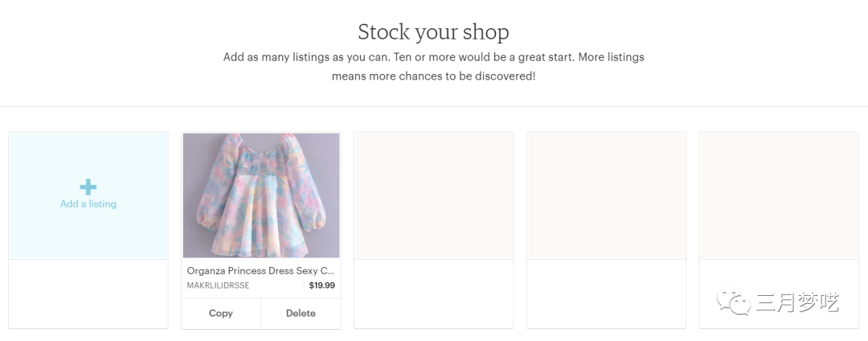Click the "Add a listing" text label

(x=88, y=204)
